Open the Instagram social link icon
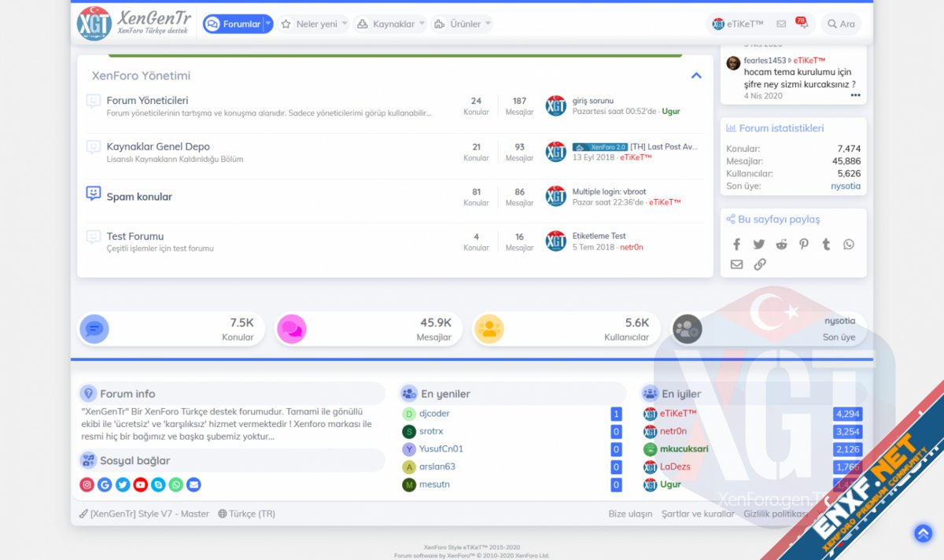The height and width of the screenshot is (560, 944). (87, 485)
